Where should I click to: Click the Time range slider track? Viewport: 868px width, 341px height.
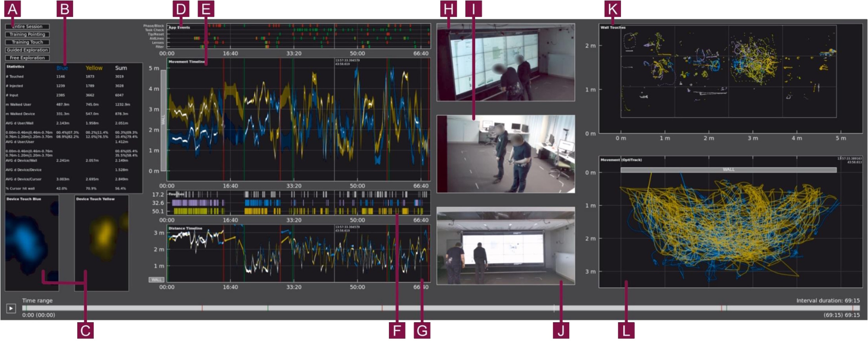(440, 308)
